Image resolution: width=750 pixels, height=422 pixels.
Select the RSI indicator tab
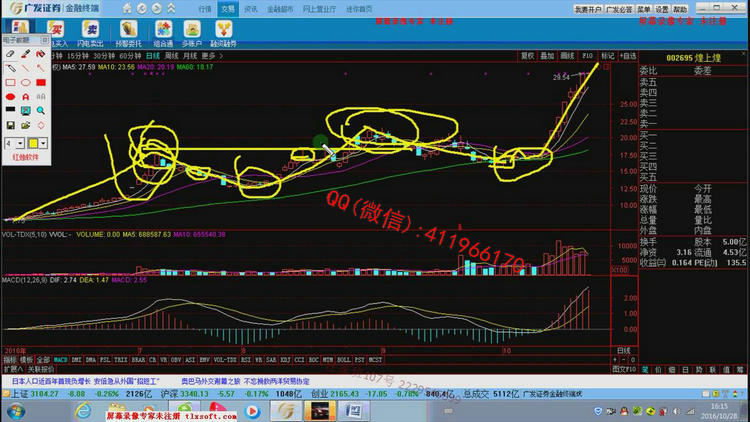pos(245,359)
